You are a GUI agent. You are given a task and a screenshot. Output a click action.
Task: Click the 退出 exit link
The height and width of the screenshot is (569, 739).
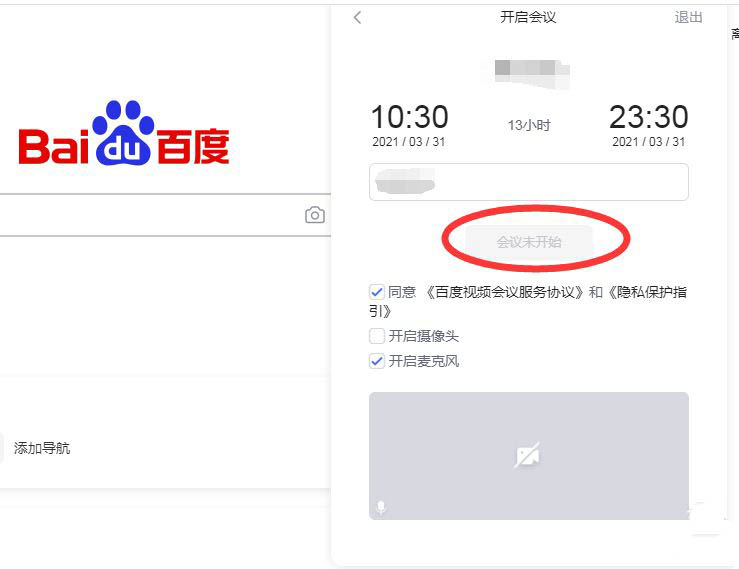[x=689, y=17]
